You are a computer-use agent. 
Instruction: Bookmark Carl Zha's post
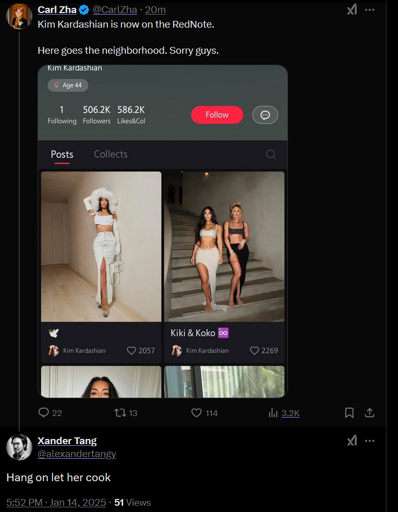tap(349, 413)
